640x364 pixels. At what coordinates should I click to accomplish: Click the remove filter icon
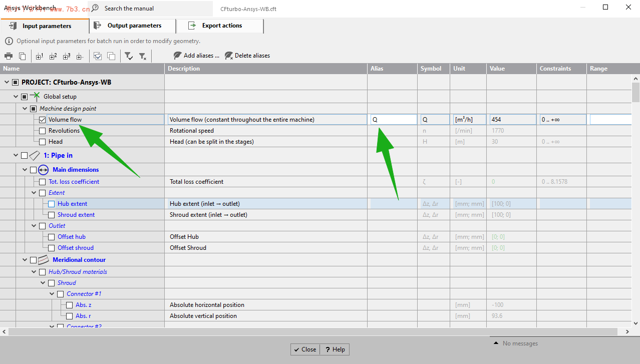143,56
